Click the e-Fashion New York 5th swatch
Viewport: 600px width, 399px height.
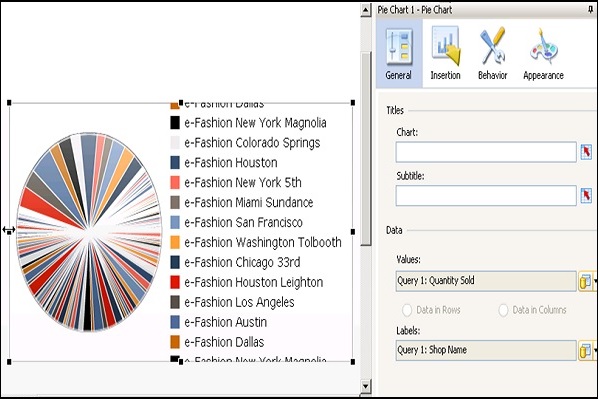pyautogui.click(x=175, y=182)
